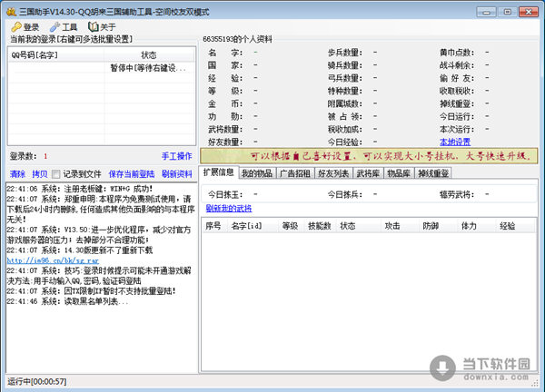The image size is (545, 392).
Task: Close the 三国助手 window
Action: click(529, 12)
